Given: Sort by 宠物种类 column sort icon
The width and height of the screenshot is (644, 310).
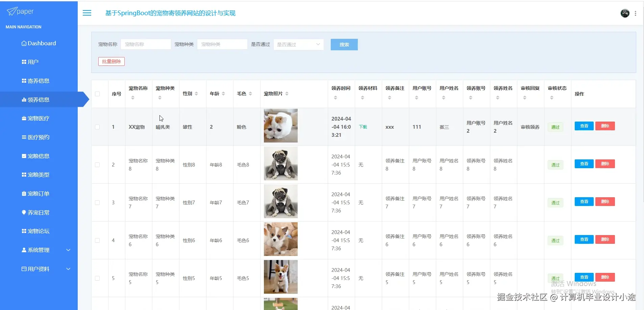Looking at the screenshot, I should pyautogui.click(x=160, y=98).
